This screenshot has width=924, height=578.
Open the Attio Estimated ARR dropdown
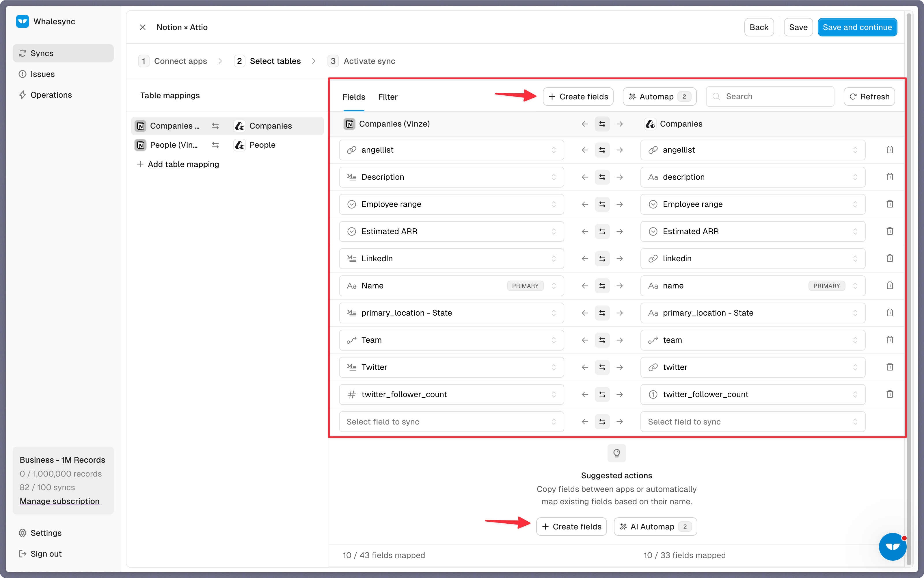[752, 231]
